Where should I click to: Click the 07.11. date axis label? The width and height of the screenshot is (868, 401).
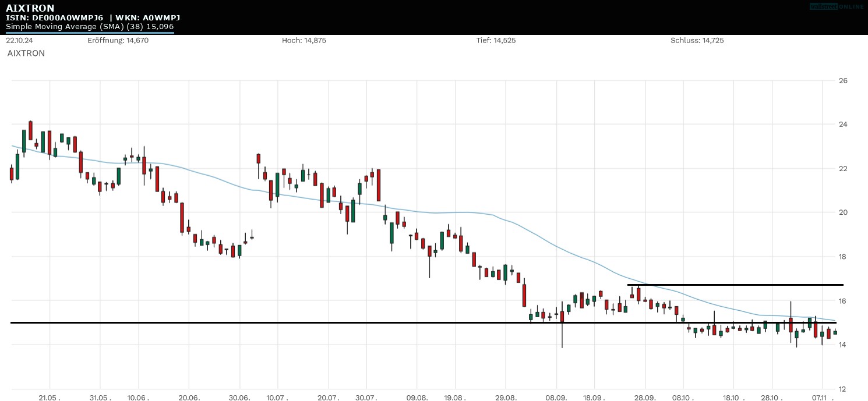pyautogui.click(x=821, y=397)
